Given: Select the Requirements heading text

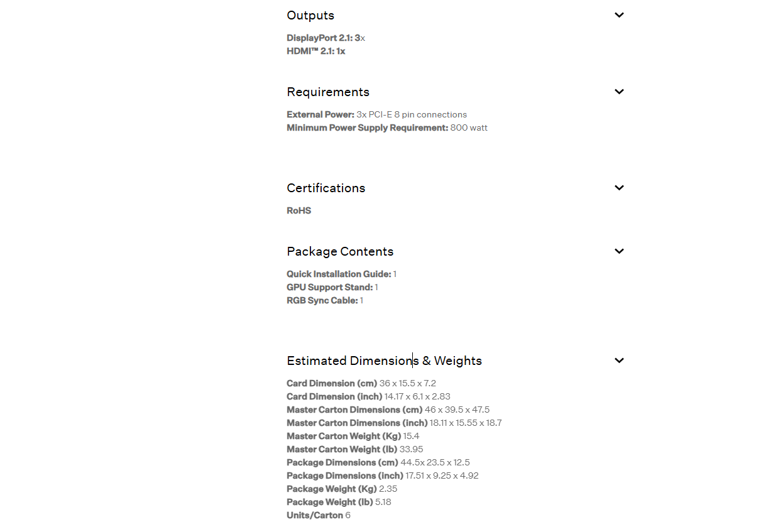Looking at the screenshot, I should (x=328, y=92).
